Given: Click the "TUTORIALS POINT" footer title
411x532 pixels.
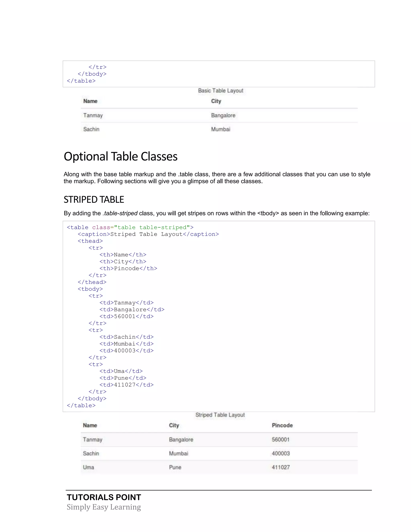Looking at the screenshot, I should click(x=104, y=497).
